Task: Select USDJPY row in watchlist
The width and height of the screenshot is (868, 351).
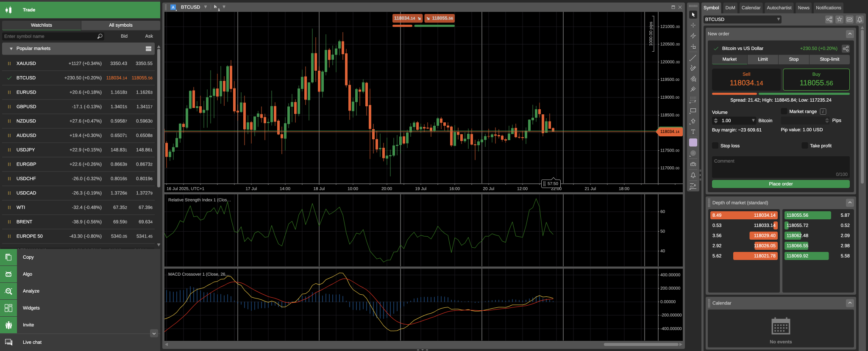Action: [x=79, y=150]
